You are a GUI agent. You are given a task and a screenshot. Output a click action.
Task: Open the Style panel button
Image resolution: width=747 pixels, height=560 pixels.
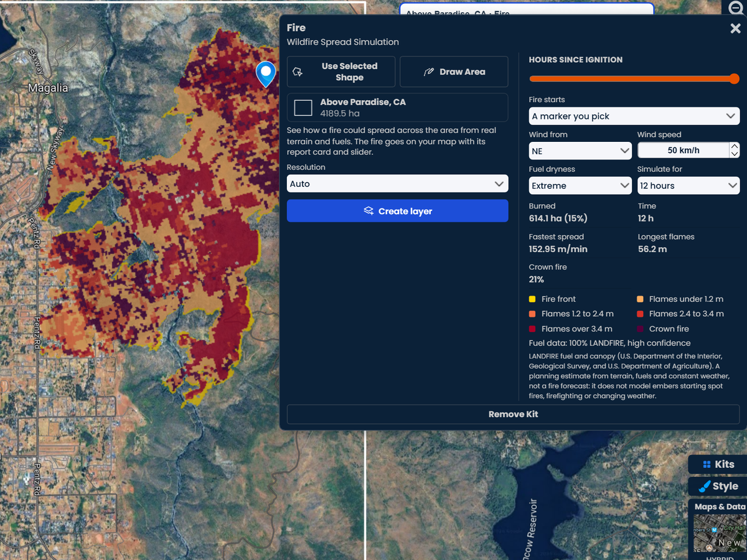click(718, 486)
